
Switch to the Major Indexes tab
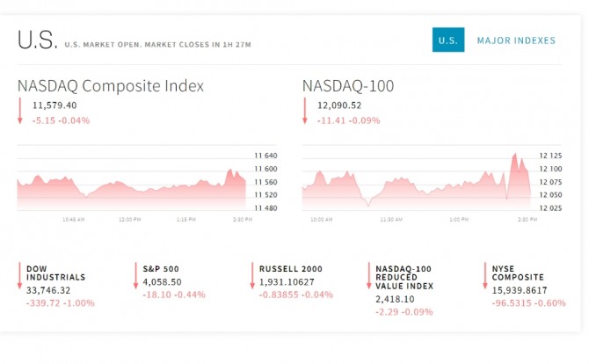click(x=516, y=40)
